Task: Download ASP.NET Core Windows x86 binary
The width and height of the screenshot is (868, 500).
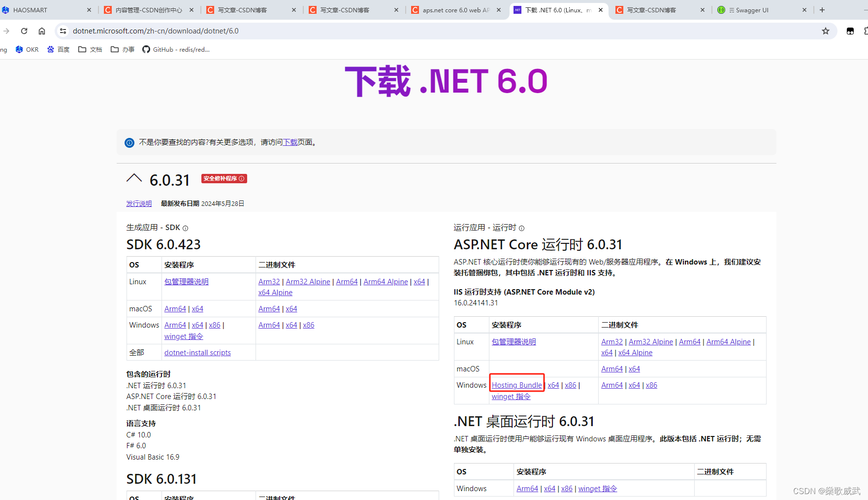Action: (x=651, y=385)
